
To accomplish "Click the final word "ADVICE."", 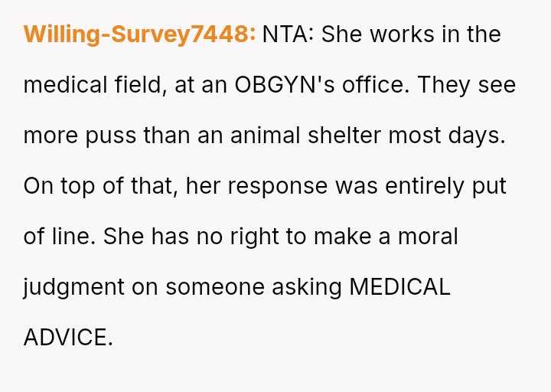I will pos(68,338).
